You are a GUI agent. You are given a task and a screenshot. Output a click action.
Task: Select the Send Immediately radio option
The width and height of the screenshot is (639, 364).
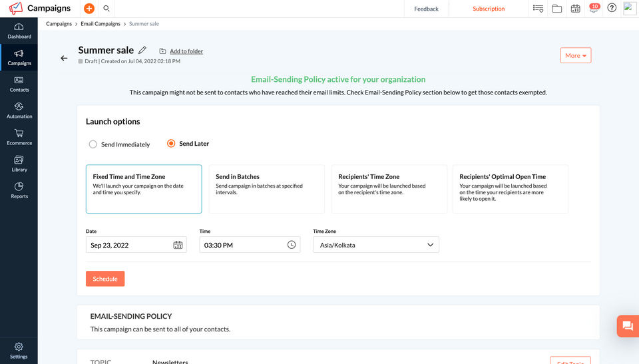(x=93, y=144)
